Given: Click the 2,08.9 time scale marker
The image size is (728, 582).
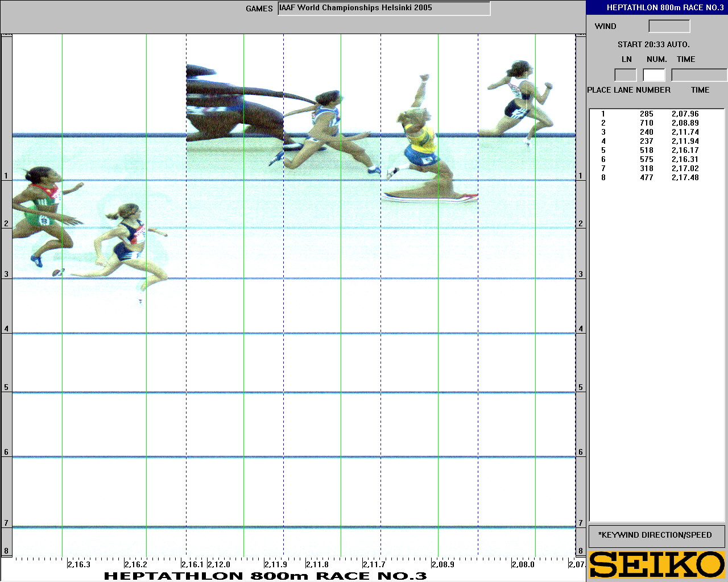Looking at the screenshot, I should (x=443, y=564).
